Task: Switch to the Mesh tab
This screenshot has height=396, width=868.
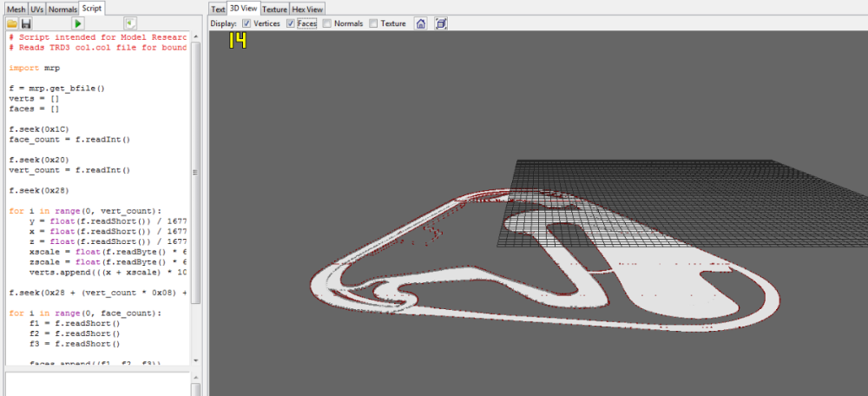Action: [x=13, y=8]
